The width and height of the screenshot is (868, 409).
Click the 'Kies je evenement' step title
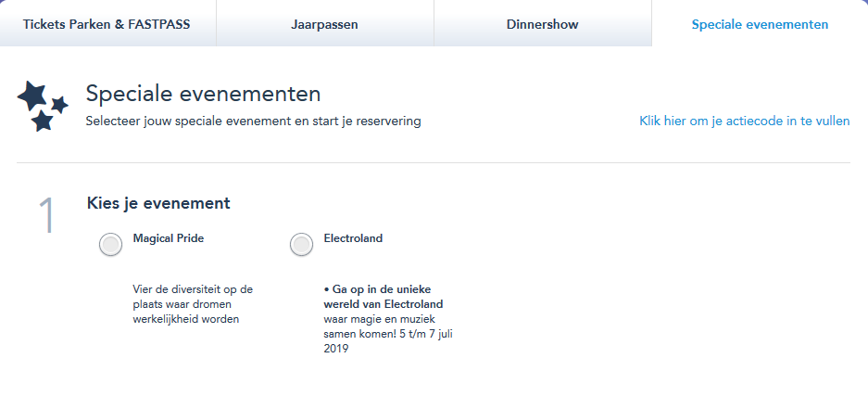[158, 203]
